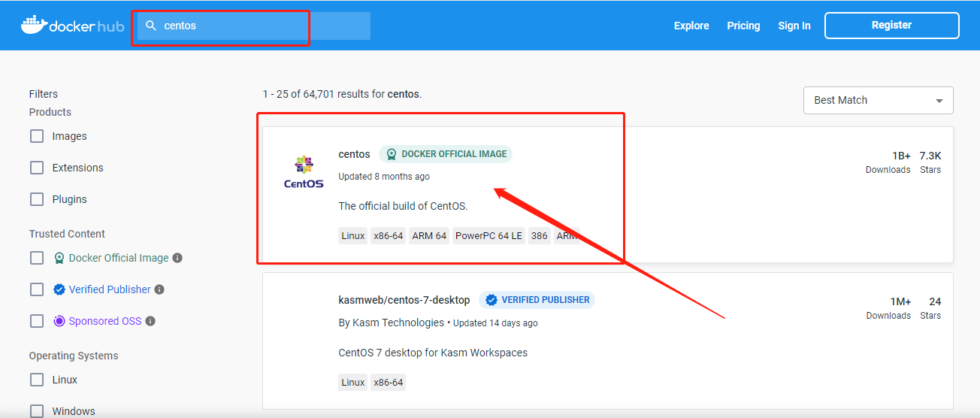The height and width of the screenshot is (418, 980).
Task: Open the centos official repository title
Action: pos(354,154)
